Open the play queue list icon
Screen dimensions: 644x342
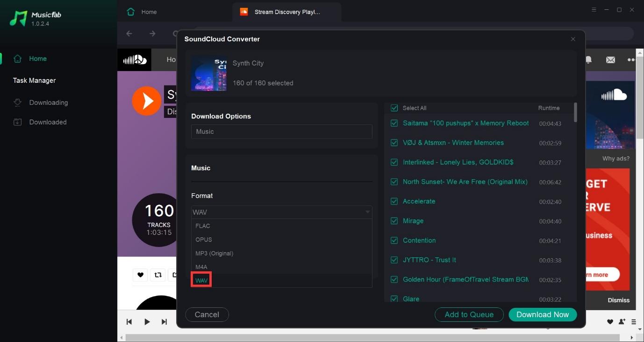pos(634,322)
